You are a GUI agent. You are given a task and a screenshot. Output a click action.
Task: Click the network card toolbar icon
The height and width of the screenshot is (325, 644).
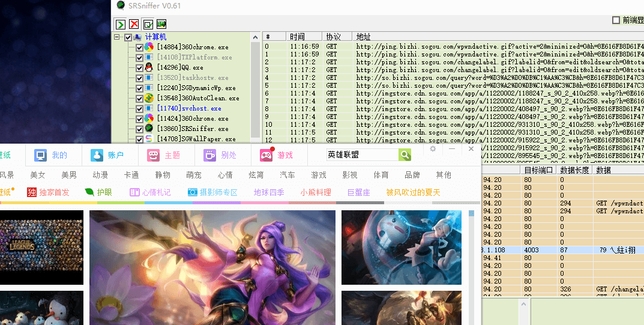tap(161, 24)
